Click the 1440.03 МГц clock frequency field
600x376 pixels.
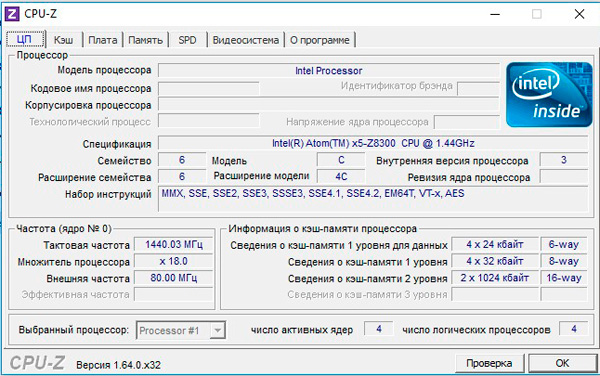(x=174, y=244)
